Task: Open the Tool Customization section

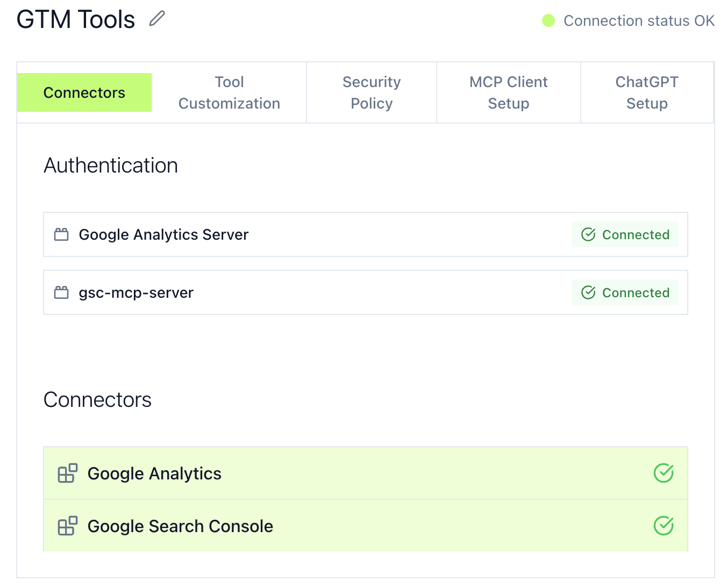Action: (x=229, y=92)
